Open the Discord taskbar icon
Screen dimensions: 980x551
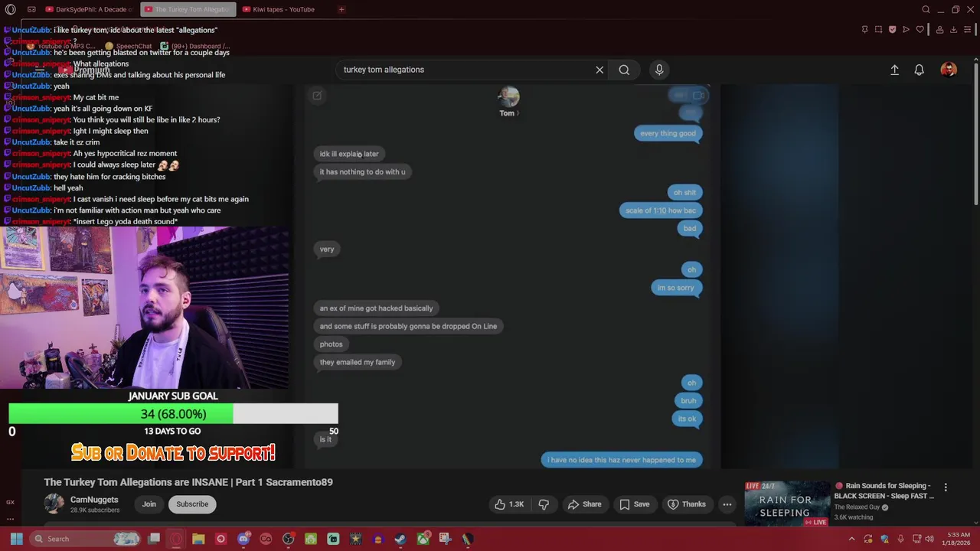tap(243, 539)
